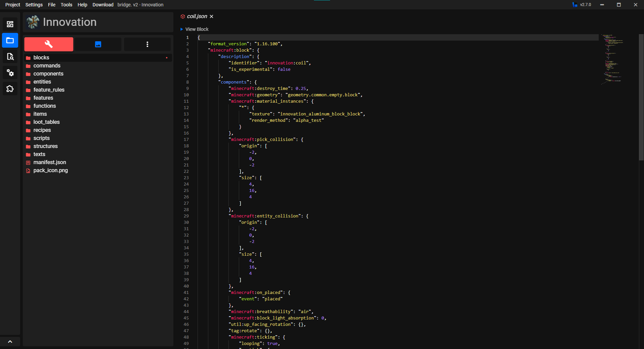Click the Download menu item
644x349 pixels.
[x=103, y=5]
